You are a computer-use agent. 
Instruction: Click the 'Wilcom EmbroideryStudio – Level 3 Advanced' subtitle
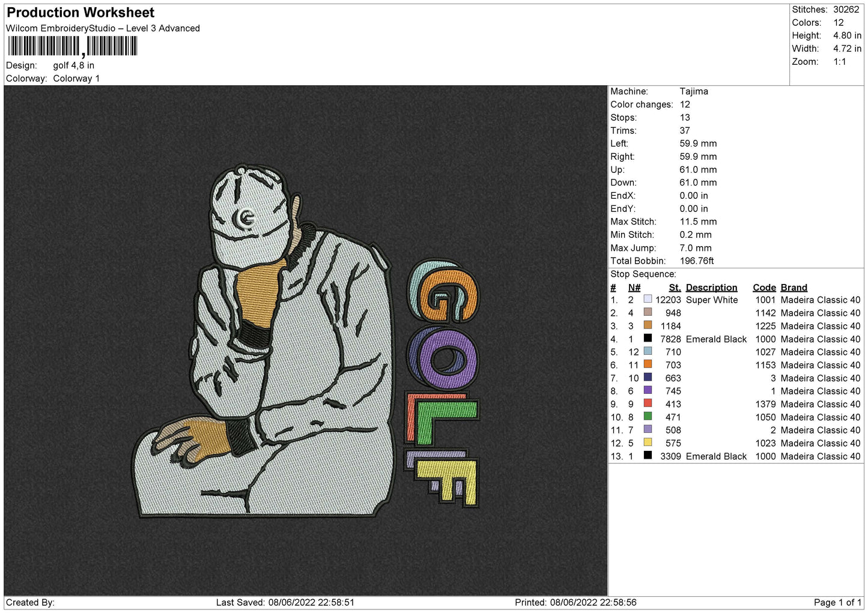click(x=103, y=28)
